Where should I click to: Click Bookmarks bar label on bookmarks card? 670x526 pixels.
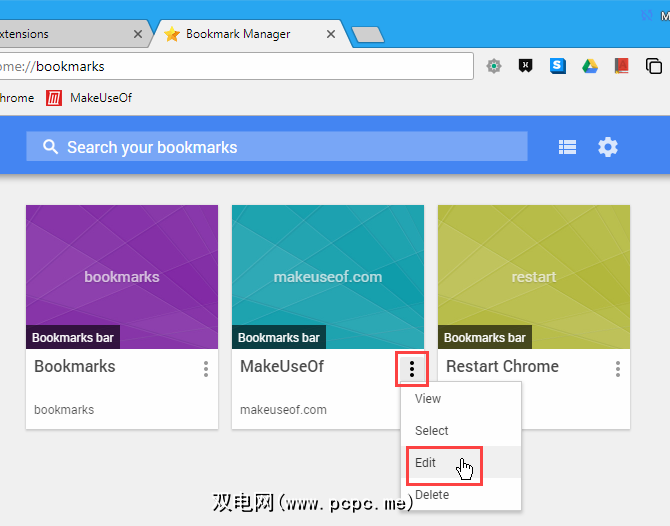pyautogui.click(x=73, y=338)
